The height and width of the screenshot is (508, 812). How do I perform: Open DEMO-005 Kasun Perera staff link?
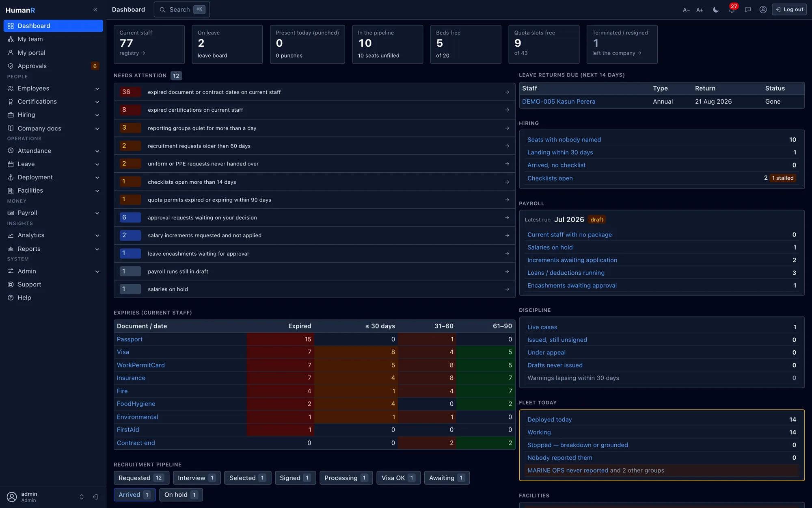click(x=559, y=102)
